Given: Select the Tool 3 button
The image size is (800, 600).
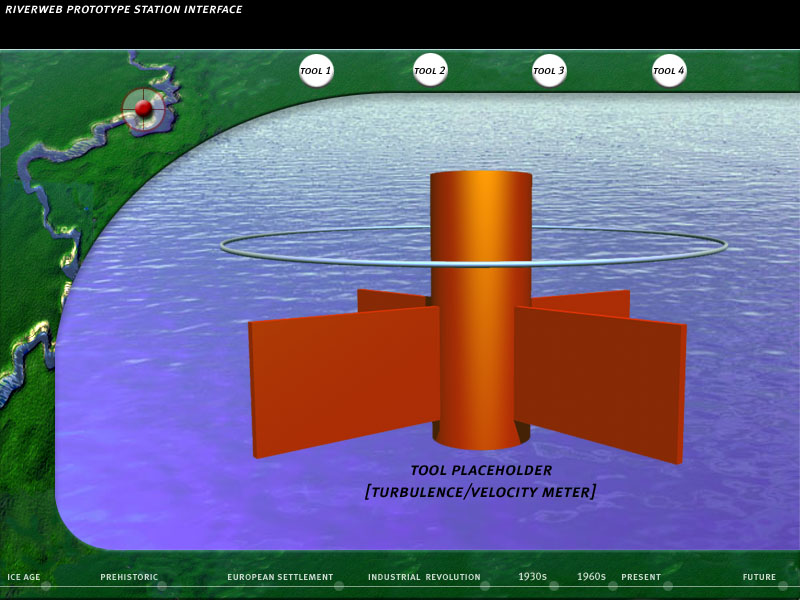Looking at the screenshot, I should click(x=549, y=70).
